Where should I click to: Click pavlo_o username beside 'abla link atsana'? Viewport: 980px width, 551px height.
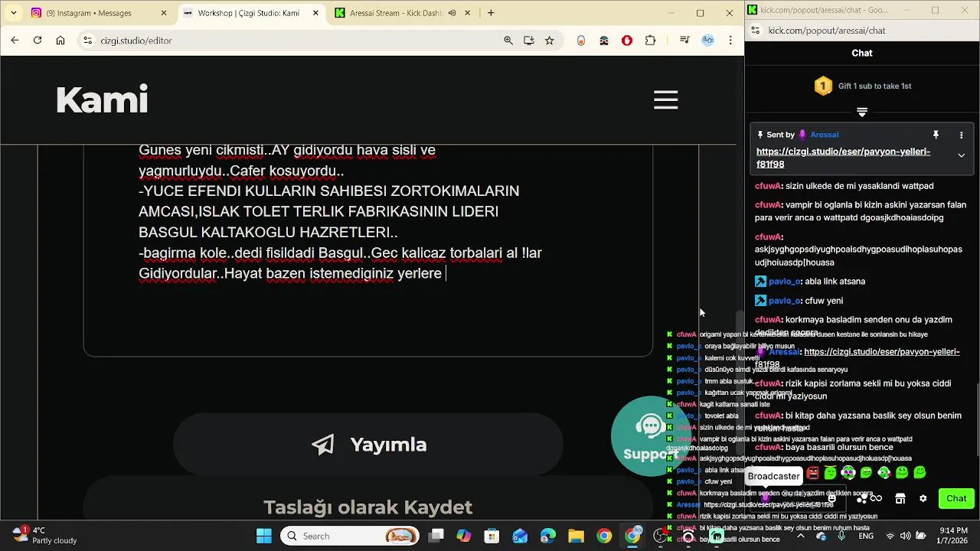(x=784, y=282)
